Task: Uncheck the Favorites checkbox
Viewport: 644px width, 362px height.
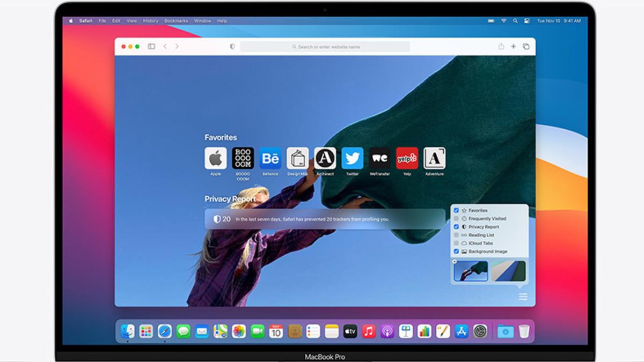Action: pos(456,211)
